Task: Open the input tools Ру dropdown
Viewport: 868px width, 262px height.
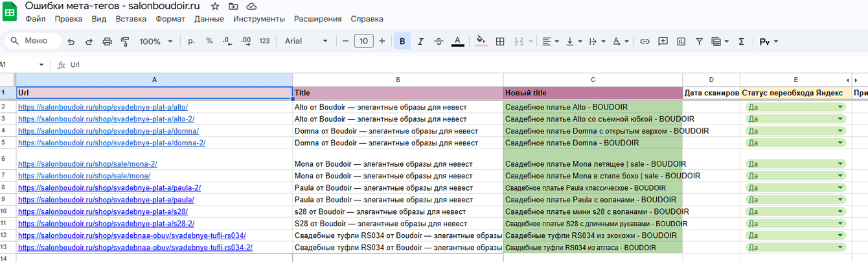Action: tap(769, 41)
